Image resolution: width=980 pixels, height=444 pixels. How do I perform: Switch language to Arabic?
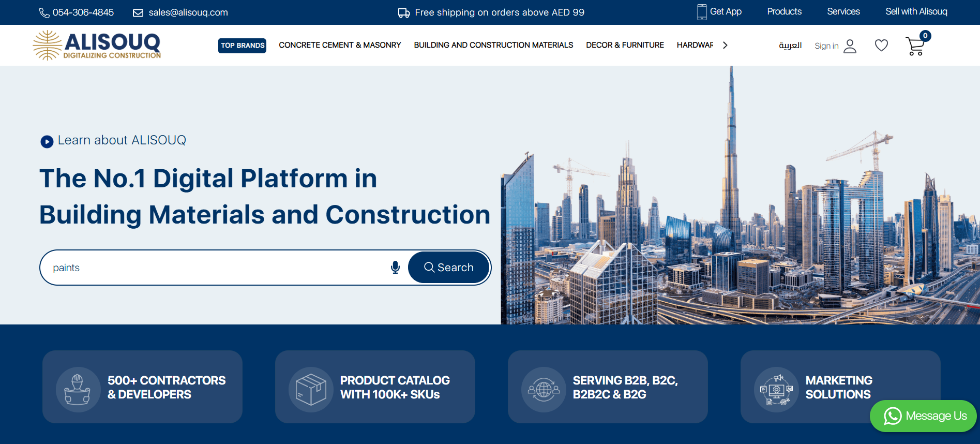pos(790,46)
